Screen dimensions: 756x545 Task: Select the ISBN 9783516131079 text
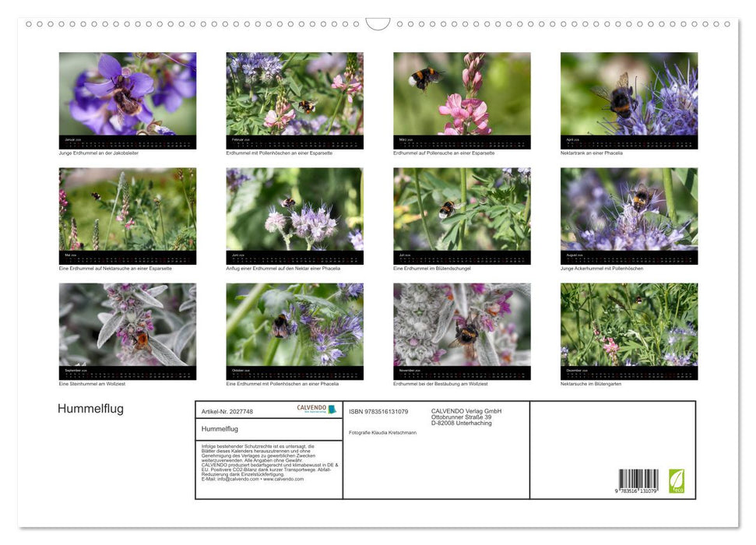click(378, 411)
